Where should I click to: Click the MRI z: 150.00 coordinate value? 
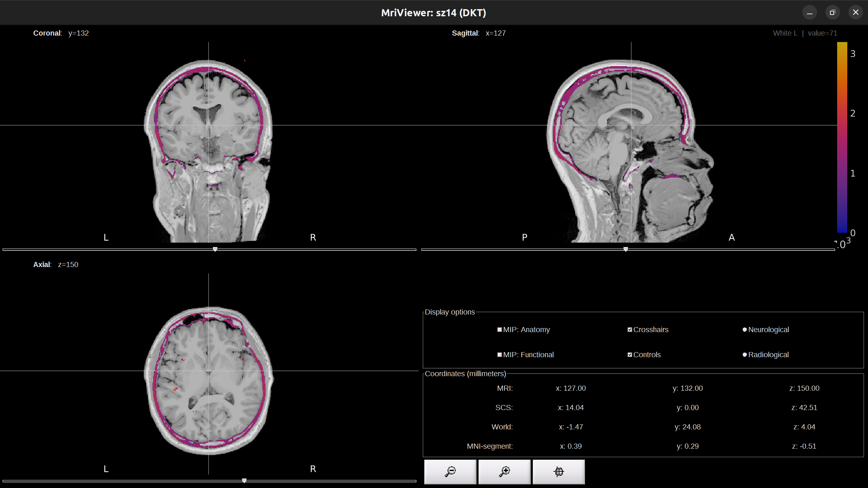(x=804, y=388)
